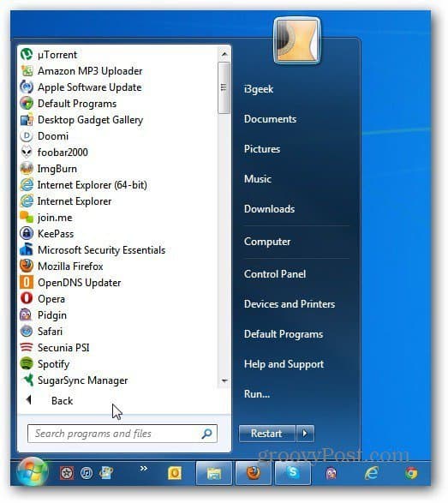Click the ImgBurn disc icon
The width and height of the screenshot is (448, 503).
tap(27, 169)
